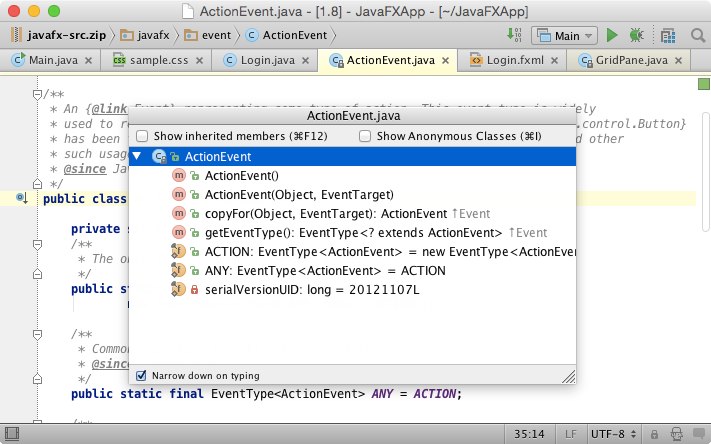Click public visibility icon beside getEventType

(195, 233)
